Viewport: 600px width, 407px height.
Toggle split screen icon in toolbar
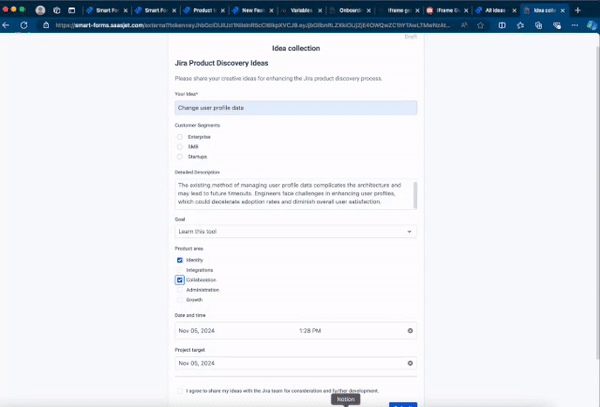coord(502,25)
